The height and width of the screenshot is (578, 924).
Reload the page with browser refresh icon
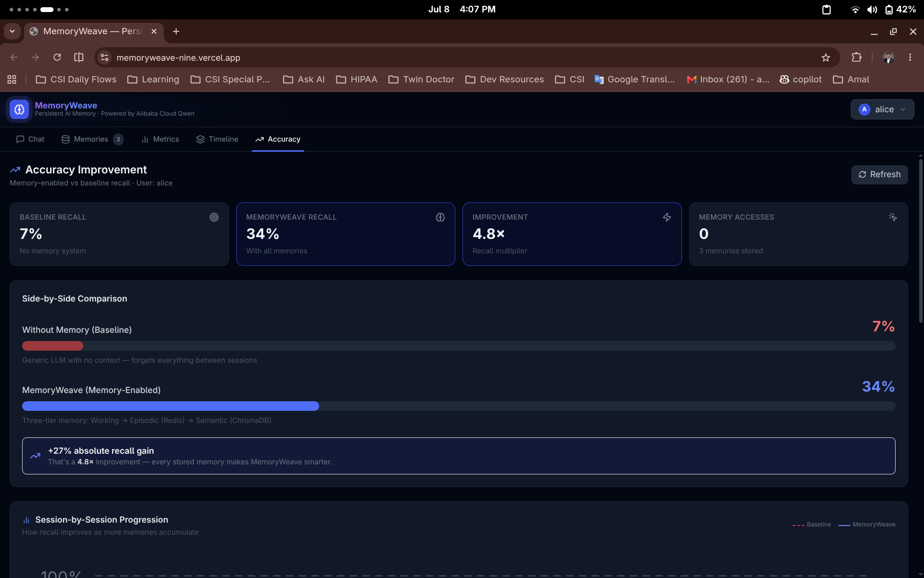(x=57, y=57)
